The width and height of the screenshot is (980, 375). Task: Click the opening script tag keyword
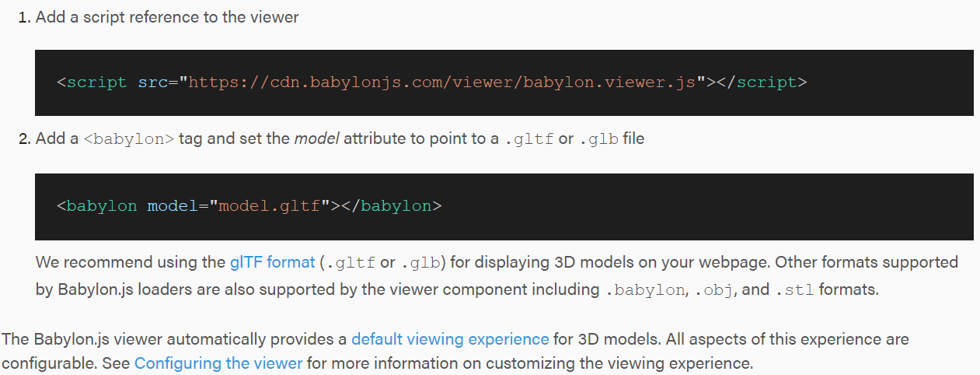tap(97, 82)
